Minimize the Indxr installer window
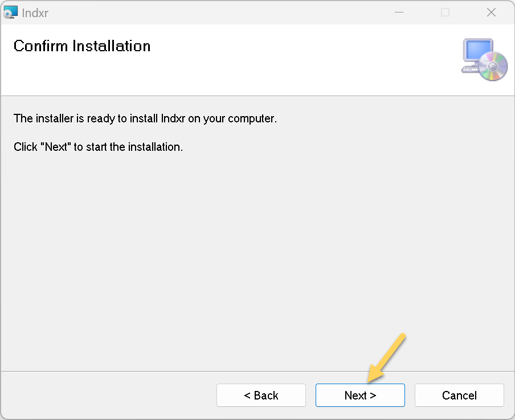515x420 pixels. coord(399,13)
